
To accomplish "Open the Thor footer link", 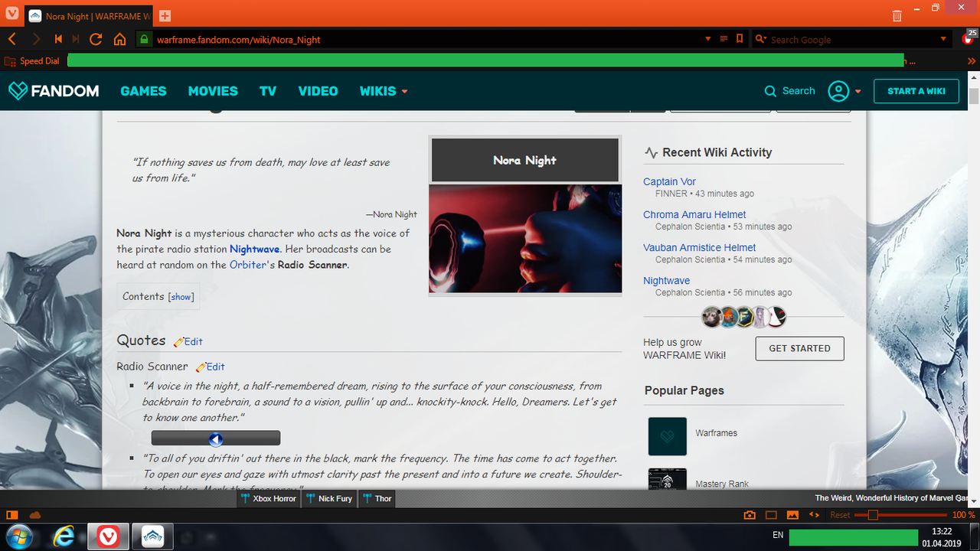I will click(377, 499).
